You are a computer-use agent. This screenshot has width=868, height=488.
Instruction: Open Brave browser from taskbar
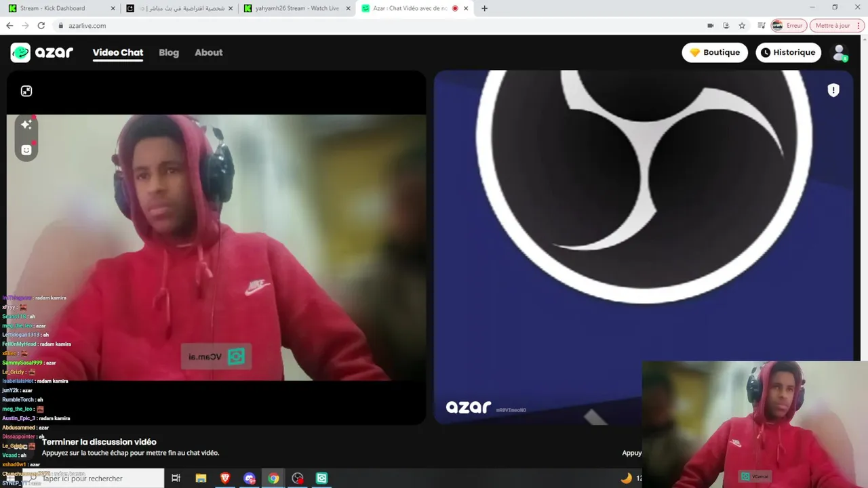(224, 478)
